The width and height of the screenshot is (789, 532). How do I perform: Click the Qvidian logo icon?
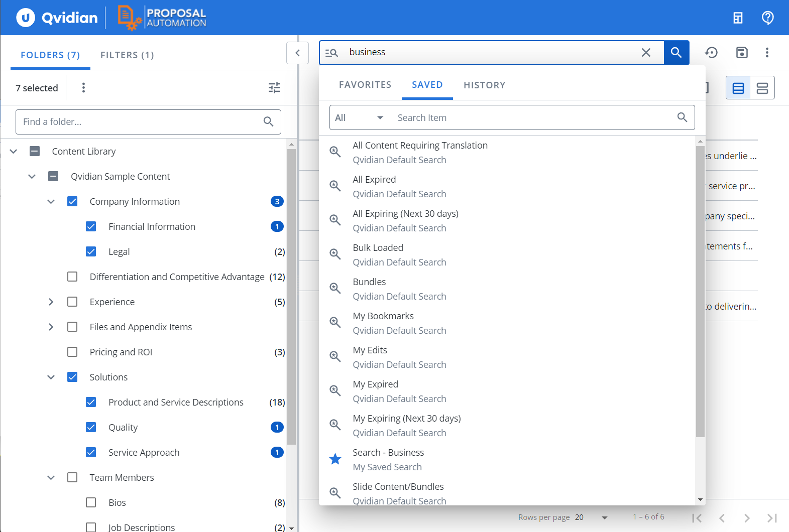click(26, 18)
